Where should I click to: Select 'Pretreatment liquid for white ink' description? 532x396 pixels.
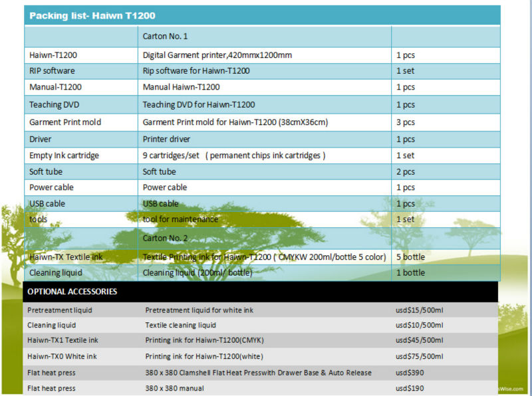coord(199,310)
